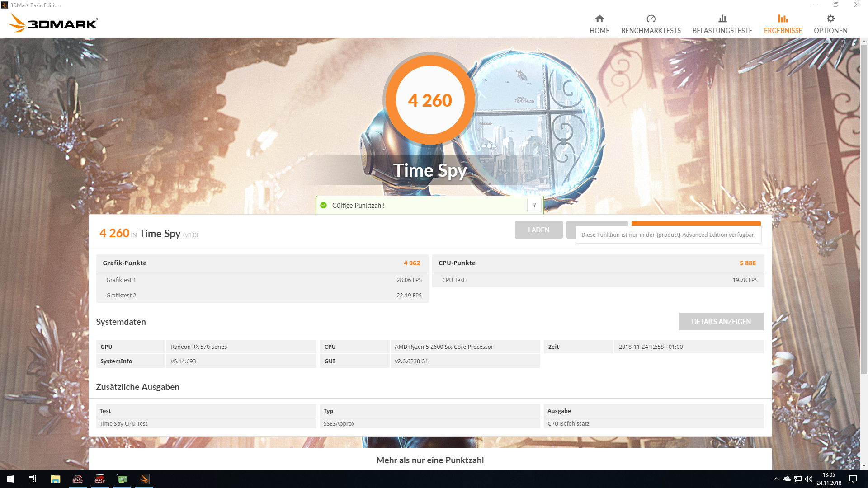Open the Windows Start menu
Screen dimensions: 868x488
click(11, 479)
